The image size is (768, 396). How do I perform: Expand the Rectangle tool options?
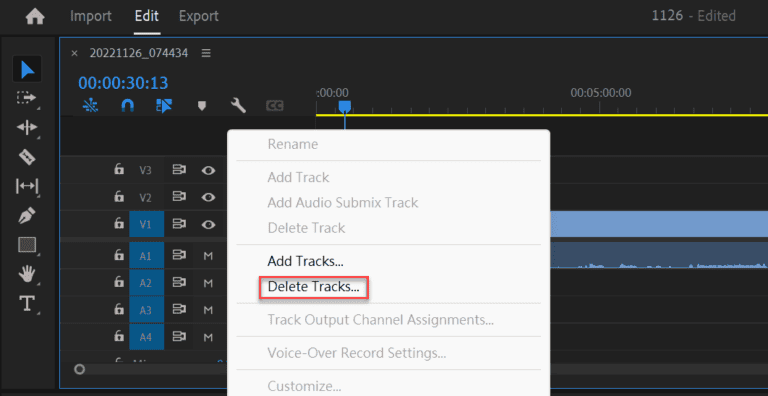point(26,245)
